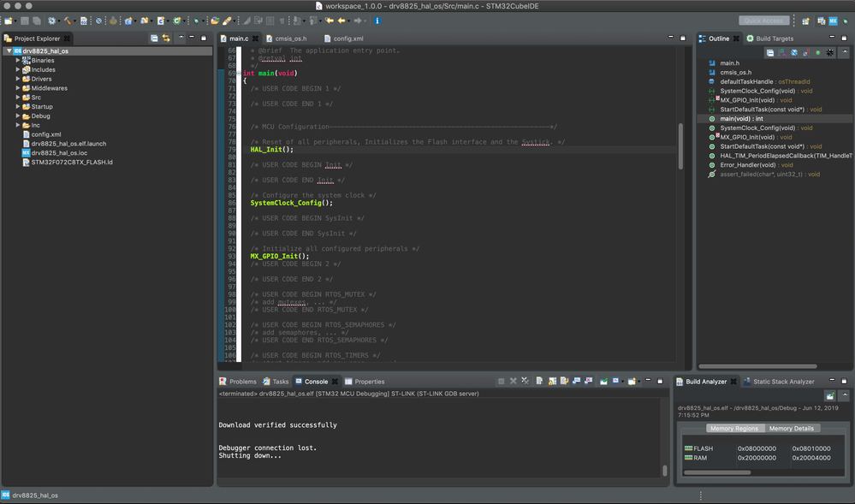
Task: Click the Open Element folder toolbar icon
Action: click(215, 21)
